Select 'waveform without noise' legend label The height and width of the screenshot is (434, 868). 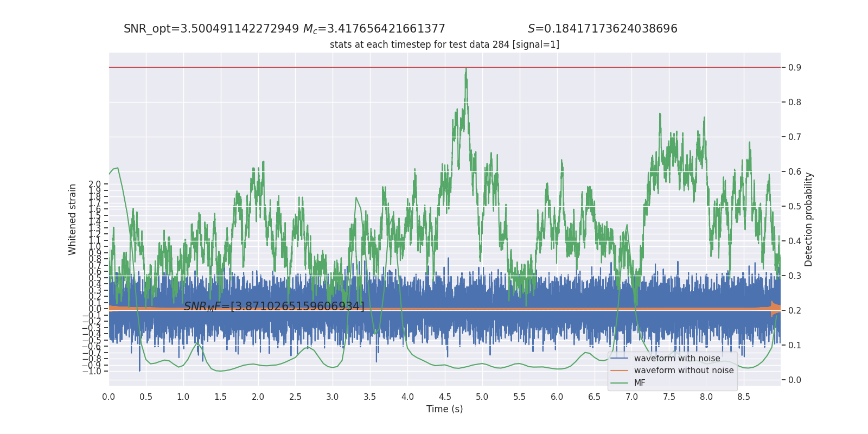684,371
